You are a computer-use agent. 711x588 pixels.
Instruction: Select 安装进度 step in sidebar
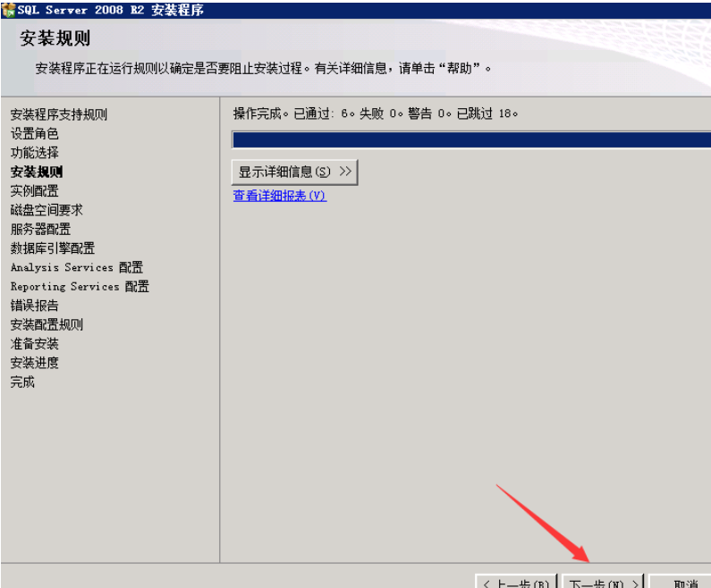[x=35, y=363]
